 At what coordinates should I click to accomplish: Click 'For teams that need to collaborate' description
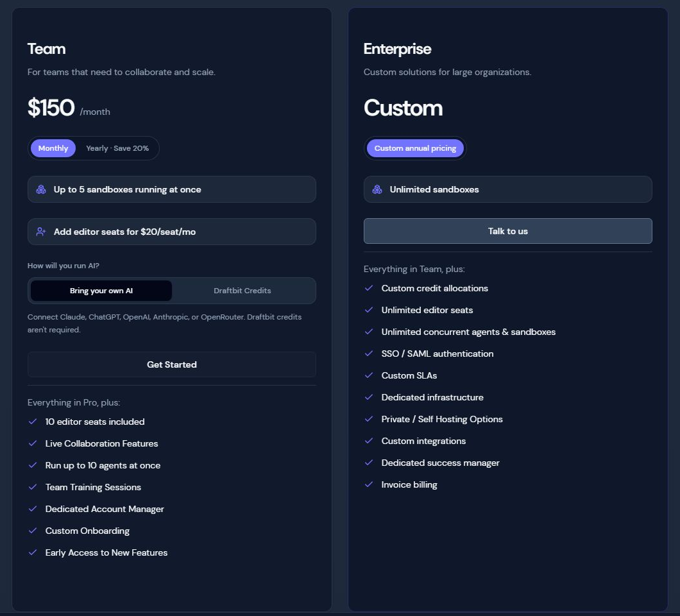pyautogui.click(x=121, y=72)
